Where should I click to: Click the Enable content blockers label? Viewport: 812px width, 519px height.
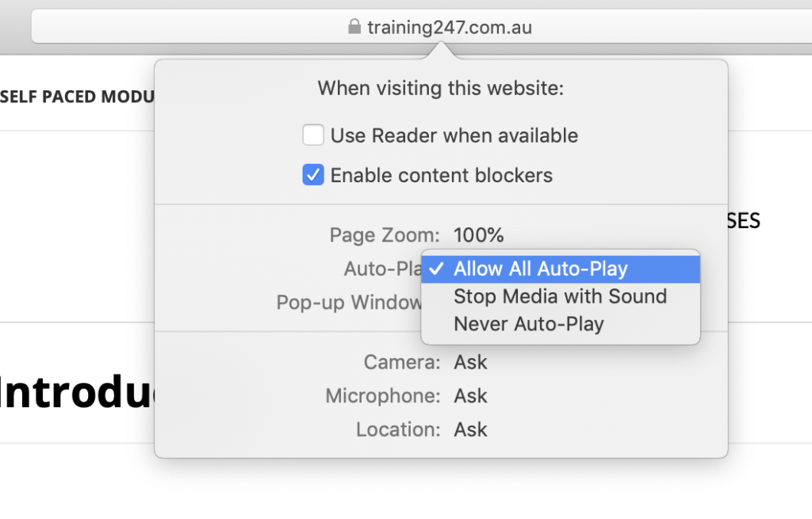(441, 175)
